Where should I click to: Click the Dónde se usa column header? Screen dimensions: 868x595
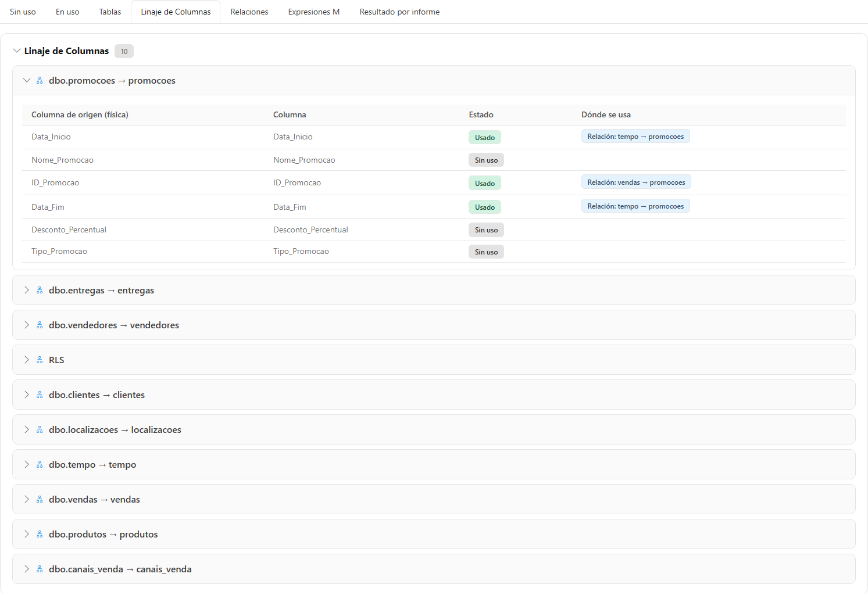tap(606, 115)
